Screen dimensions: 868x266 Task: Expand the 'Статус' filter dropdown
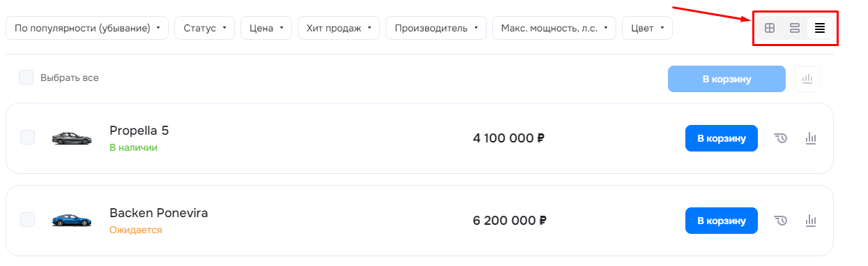tap(205, 28)
